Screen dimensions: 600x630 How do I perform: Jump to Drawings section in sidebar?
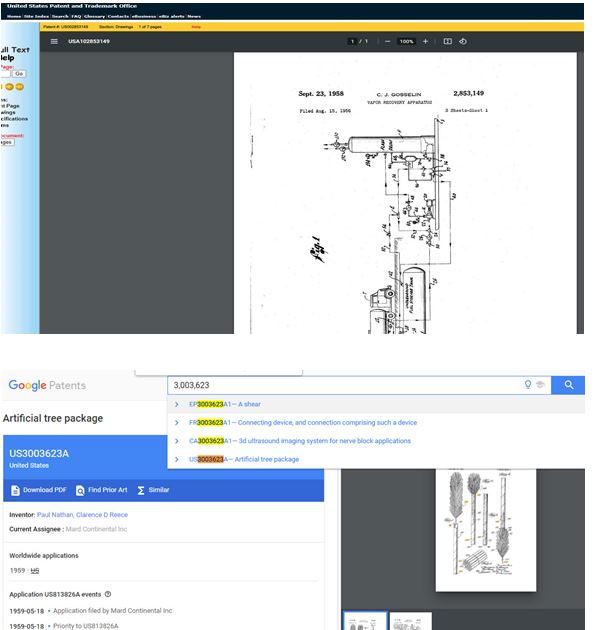click(x=8, y=112)
